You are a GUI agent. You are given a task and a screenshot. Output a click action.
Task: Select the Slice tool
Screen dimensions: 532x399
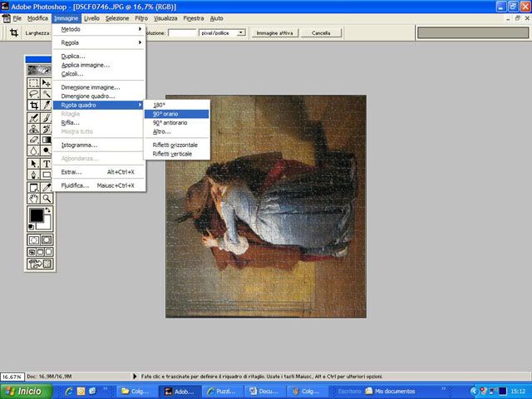point(47,105)
